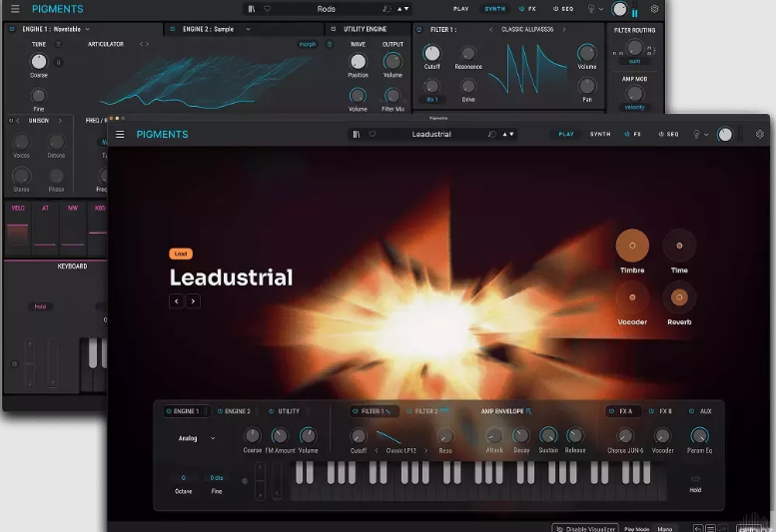Click the Amp Envelope shape icon

[529, 411]
